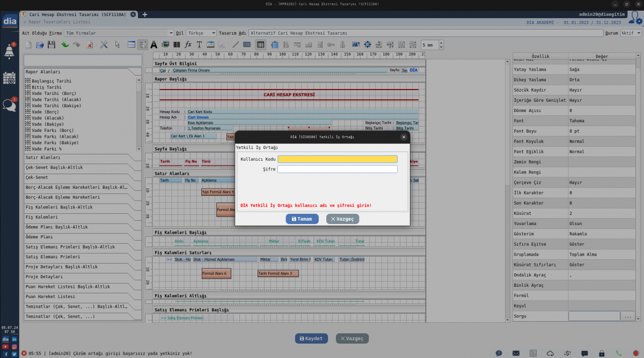Image resolution: width=644 pixels, height=358 pixels.
Task: Select the bold letter A text tool
Action: [153, 44]
